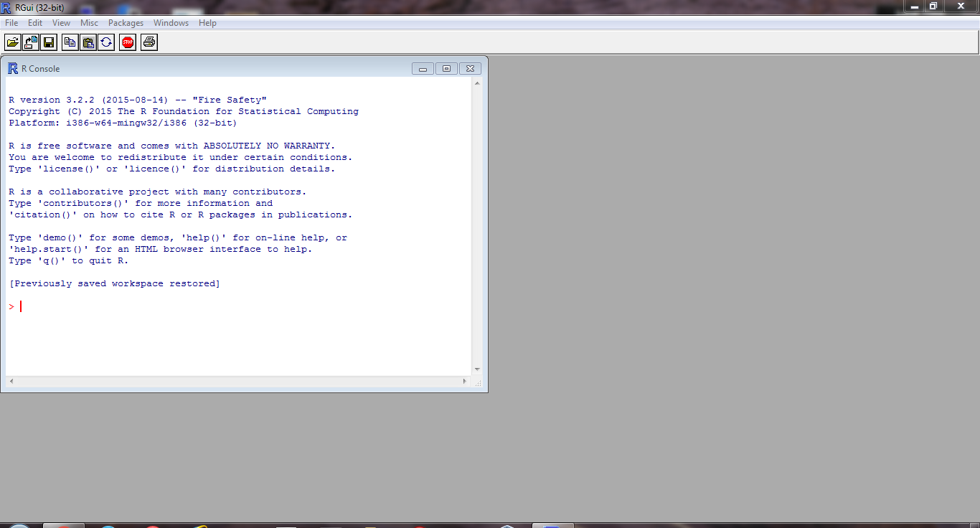Click the "'help.start()' for an HTML browser" line
980x528 pixels.
(x=161, y=249)
